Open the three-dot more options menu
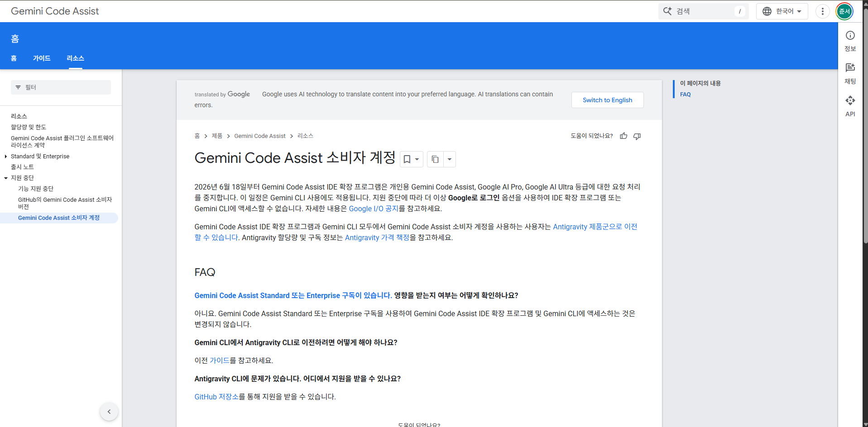Viewport: 868px width, 427px height. point(822,11)
